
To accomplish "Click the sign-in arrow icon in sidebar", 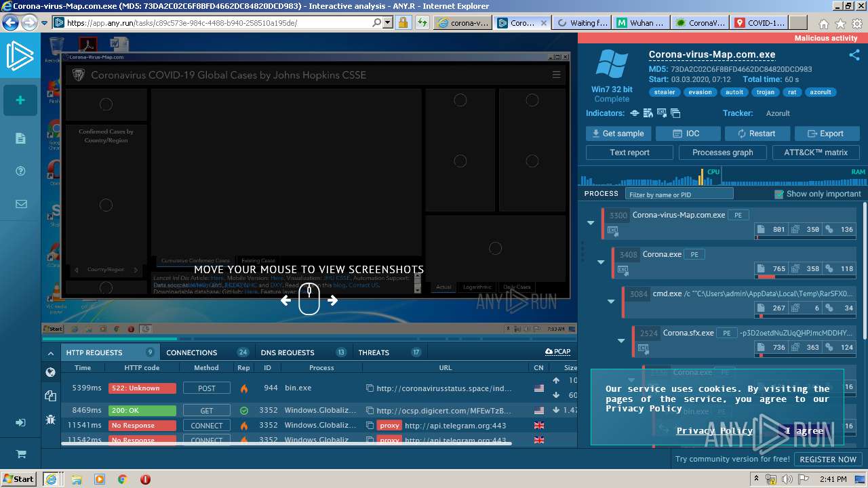I will (x=20, y=422).
